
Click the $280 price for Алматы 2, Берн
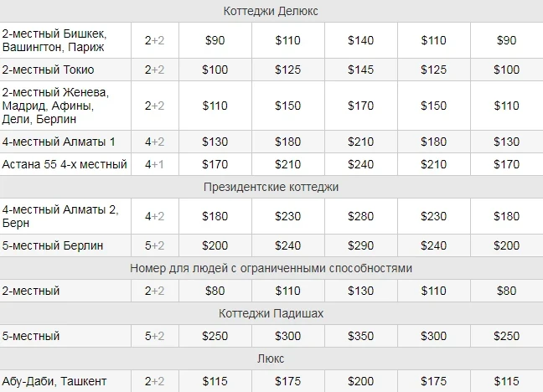[360, 216]
